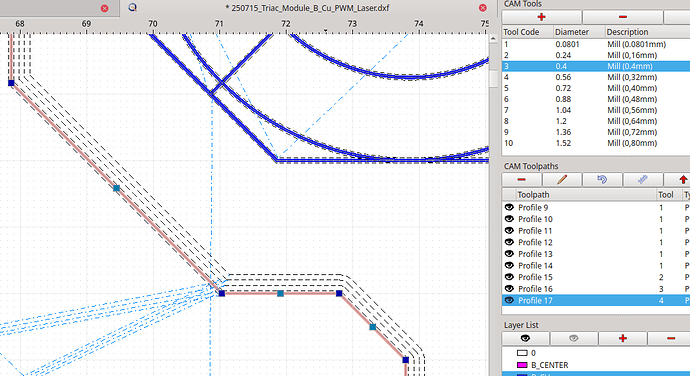Image resolution: width=690 pixels, height=376 pixels.
Task: Remove the CAM tool with the red minus
Action: (622, 17)
